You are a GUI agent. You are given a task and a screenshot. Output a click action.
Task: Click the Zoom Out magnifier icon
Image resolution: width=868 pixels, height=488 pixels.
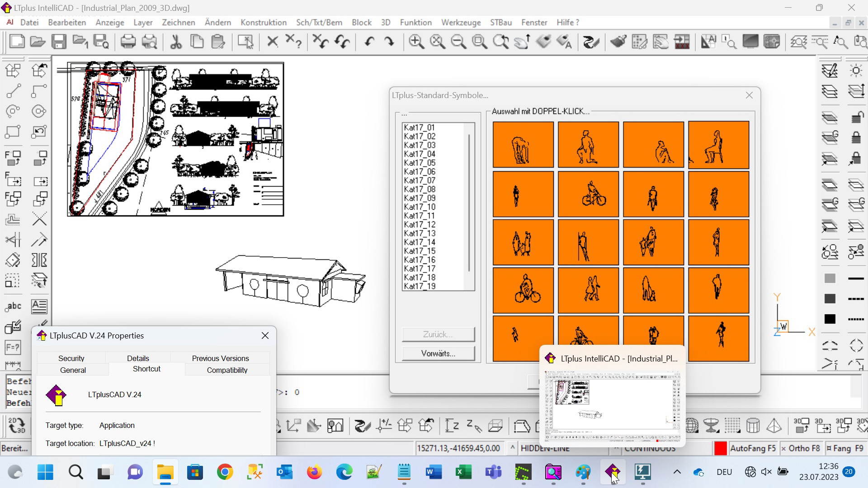click(458, 42)
